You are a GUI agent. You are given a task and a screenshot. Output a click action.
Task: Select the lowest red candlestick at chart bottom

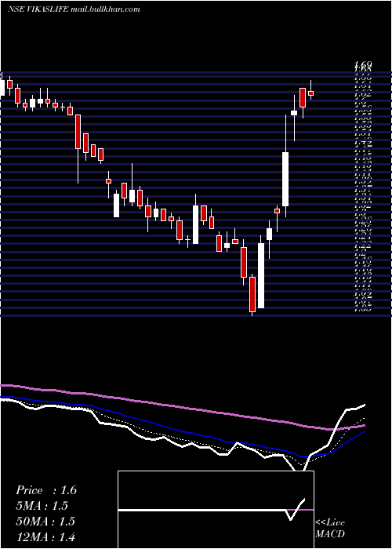[252, 294]
